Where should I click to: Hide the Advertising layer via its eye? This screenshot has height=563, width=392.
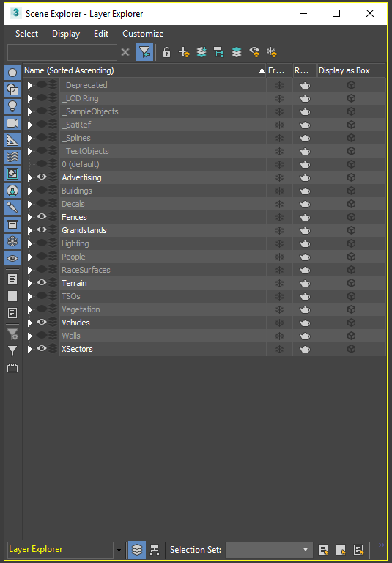click(42, 177)
